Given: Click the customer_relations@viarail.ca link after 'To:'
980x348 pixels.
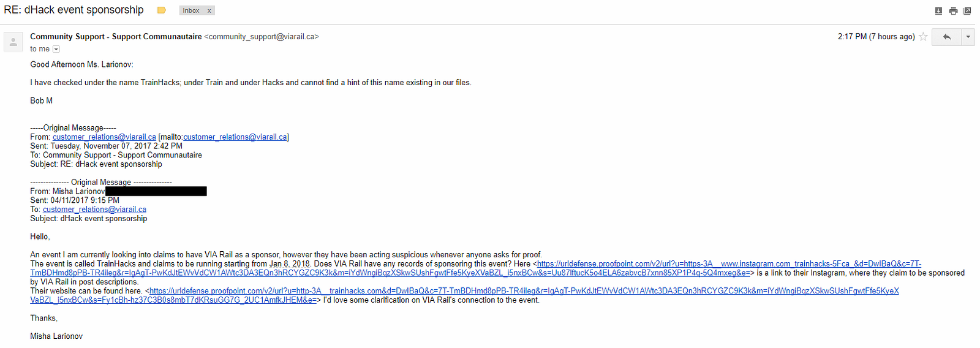Looking at the screenshot, I should pos(94,210).
